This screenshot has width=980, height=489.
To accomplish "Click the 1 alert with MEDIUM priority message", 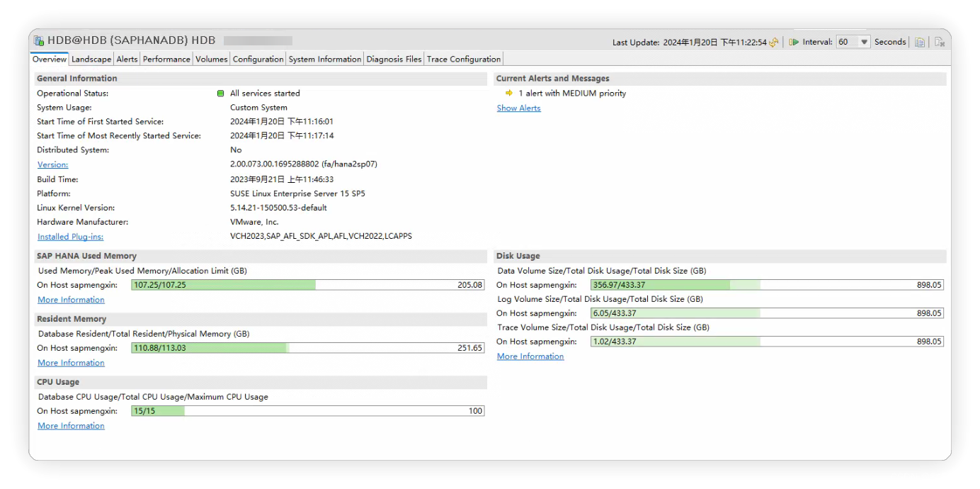I will click(x=572, y=94).
